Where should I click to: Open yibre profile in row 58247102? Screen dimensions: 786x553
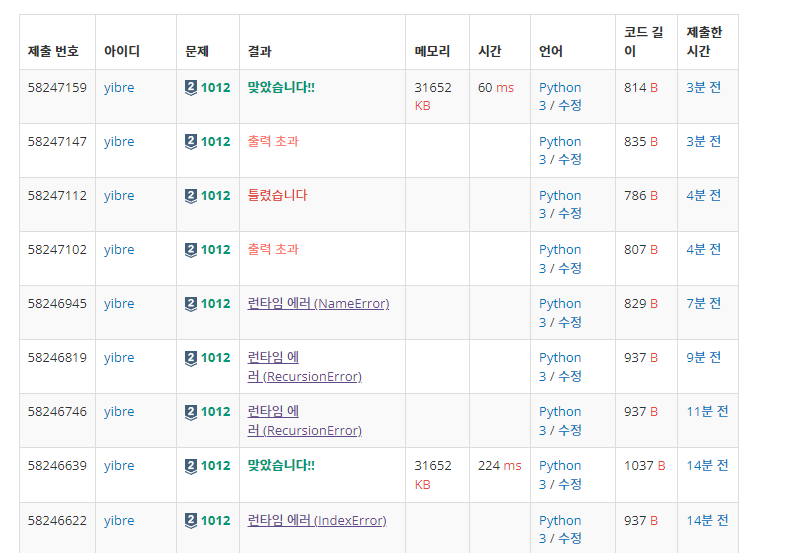119,250
